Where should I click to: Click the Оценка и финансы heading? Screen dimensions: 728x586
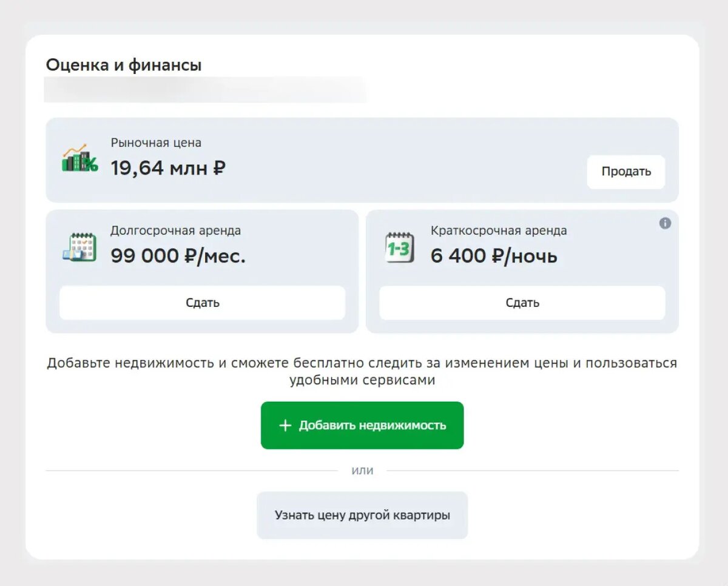point(124,65)
